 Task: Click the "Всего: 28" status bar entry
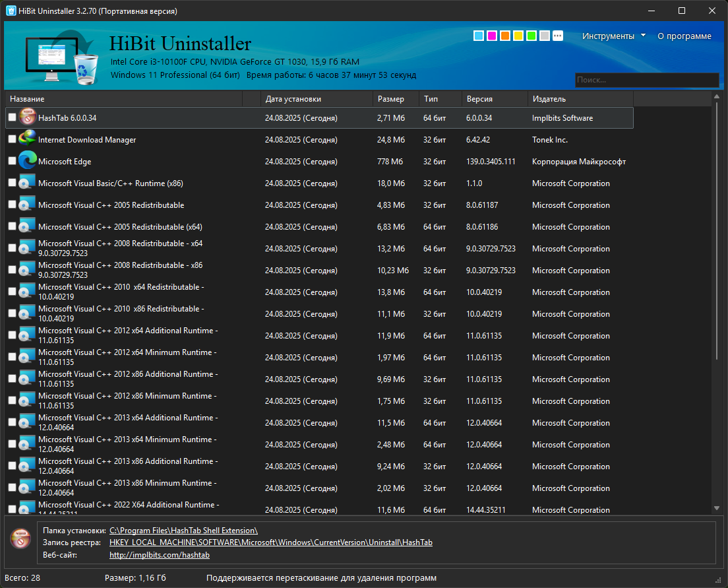click(22, 578)
